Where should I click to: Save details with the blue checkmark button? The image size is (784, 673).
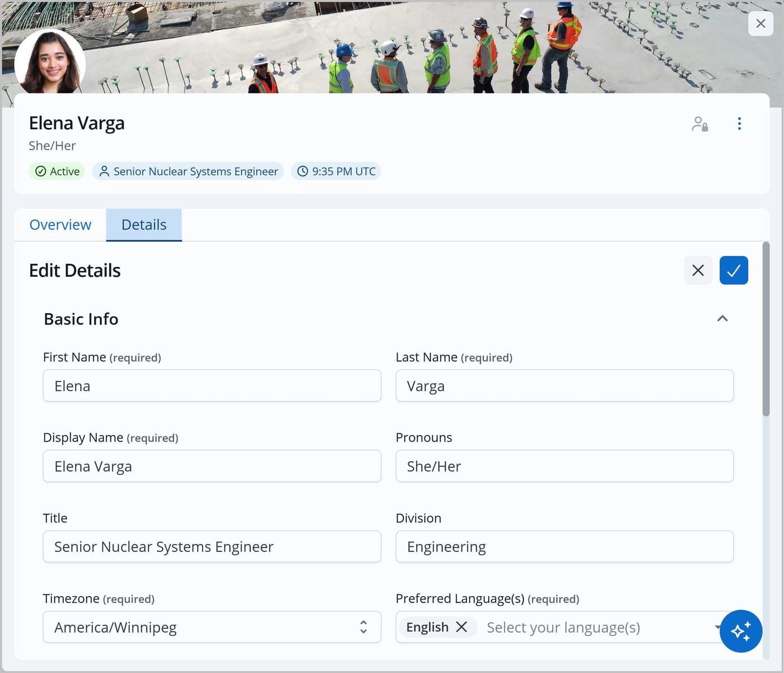click(x=734, y=271)
